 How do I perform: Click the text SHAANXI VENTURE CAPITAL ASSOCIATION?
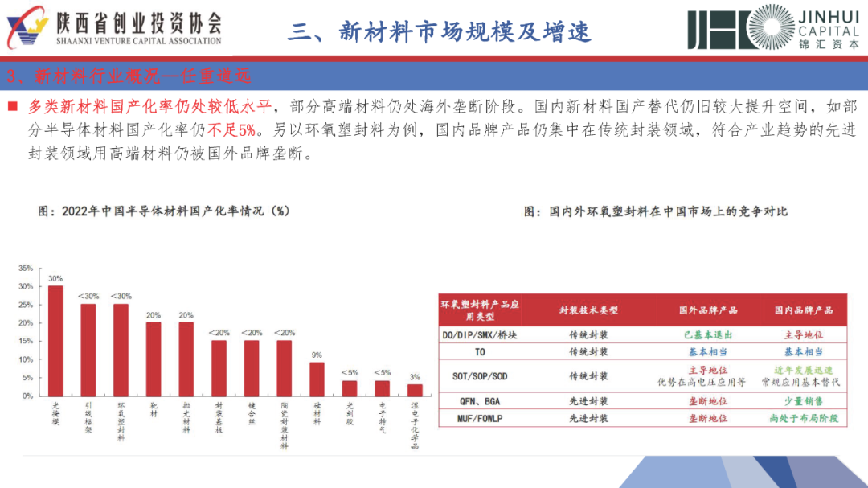click(139, 41)
